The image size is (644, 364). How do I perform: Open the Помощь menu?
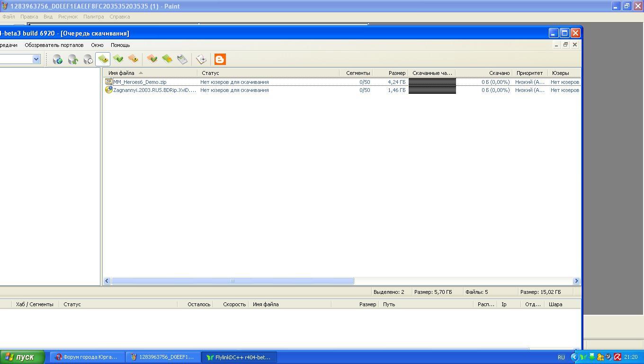120,45
